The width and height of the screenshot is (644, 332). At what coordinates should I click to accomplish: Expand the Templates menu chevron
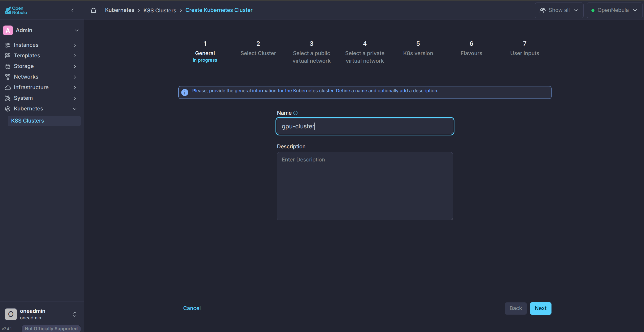tap(75, 56)
